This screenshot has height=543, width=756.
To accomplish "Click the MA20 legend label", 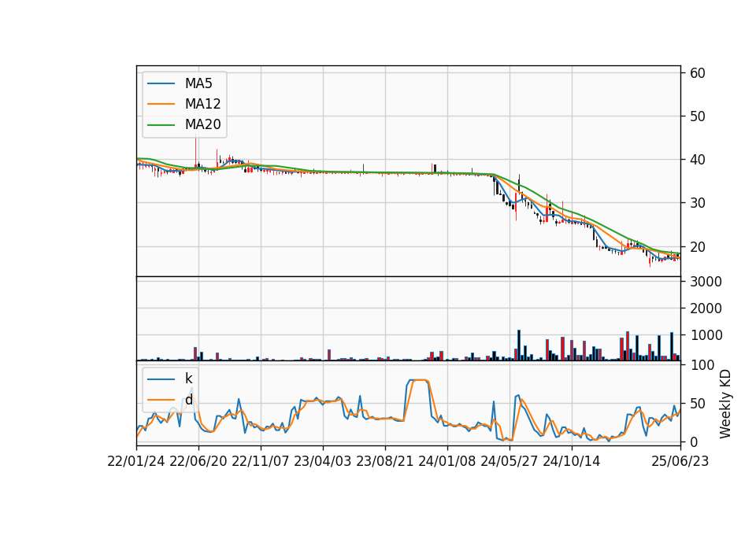I will pyautogui.click(x=202, y=125).
